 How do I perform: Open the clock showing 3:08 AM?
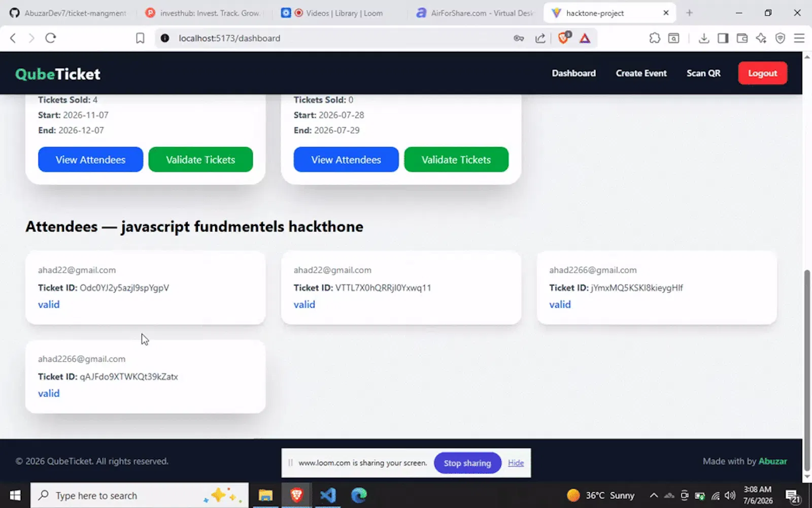(758, 495)
